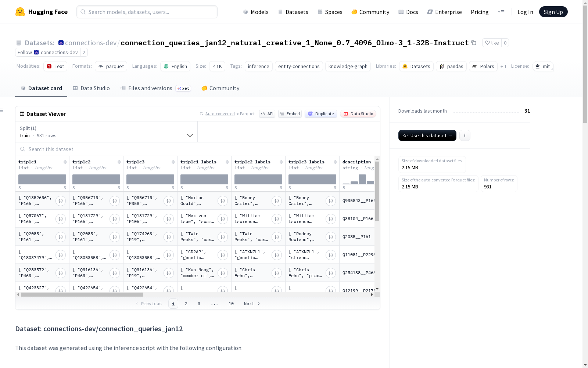Expand triple1_labels cell with CD2AP
Screen dimensions: 588x368
coord(223,255)
